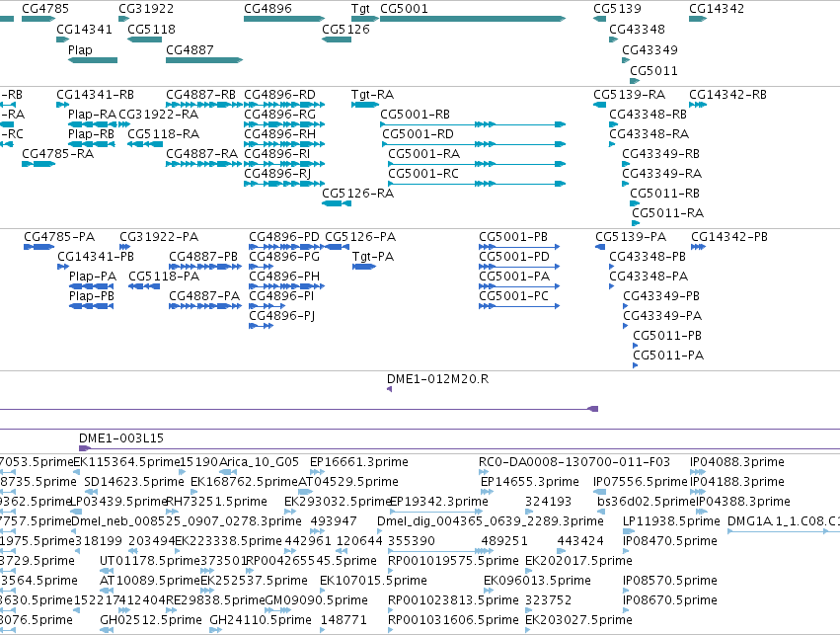The height and width of the screenshot is (635, 840).
Task: Click the CG5001-RD transcript label
Action: (x=418, y=134)
